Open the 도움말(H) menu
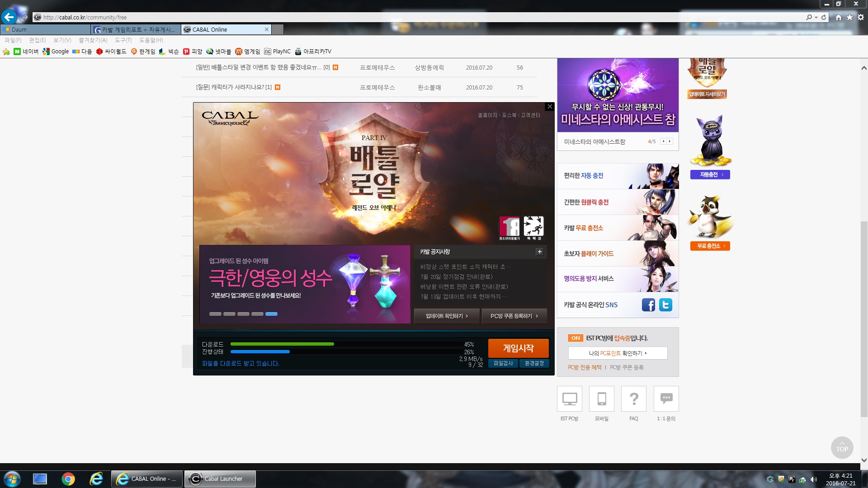Image resolution: width=868 pixels, height=488 pixels. coord(151,40)
